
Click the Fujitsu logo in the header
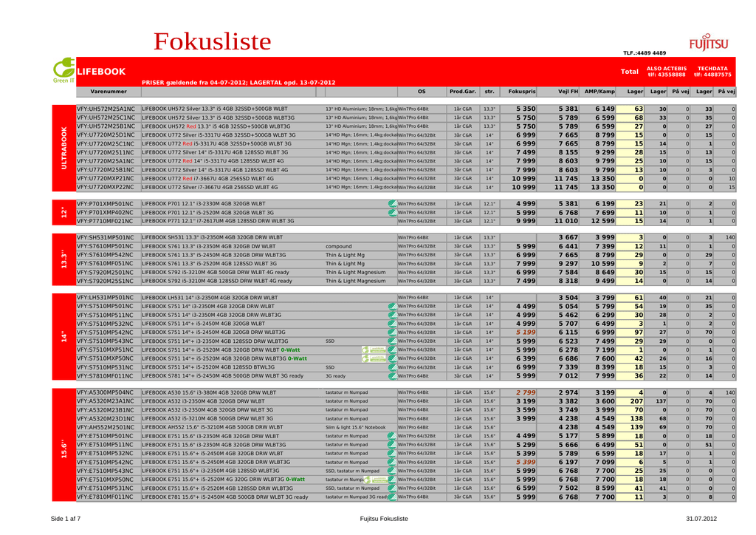point(708,42)
